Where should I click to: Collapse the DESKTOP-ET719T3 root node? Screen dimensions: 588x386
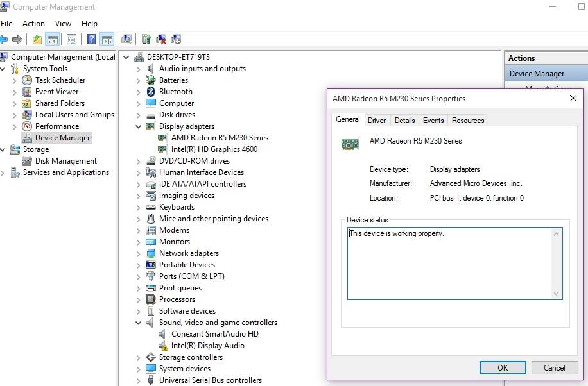tap(126, 57)
